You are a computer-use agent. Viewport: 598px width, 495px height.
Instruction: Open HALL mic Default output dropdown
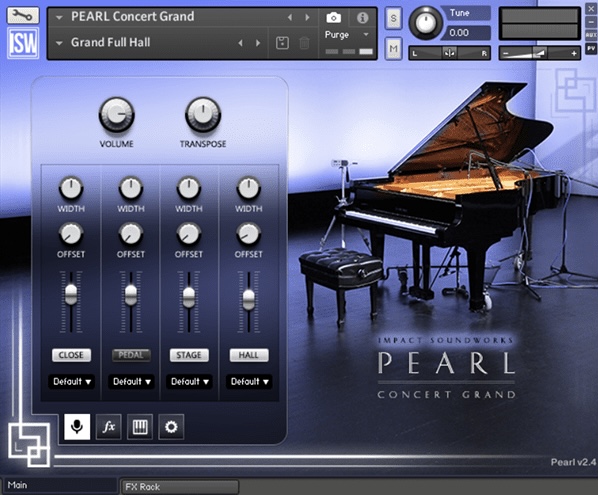pos(249,382)
